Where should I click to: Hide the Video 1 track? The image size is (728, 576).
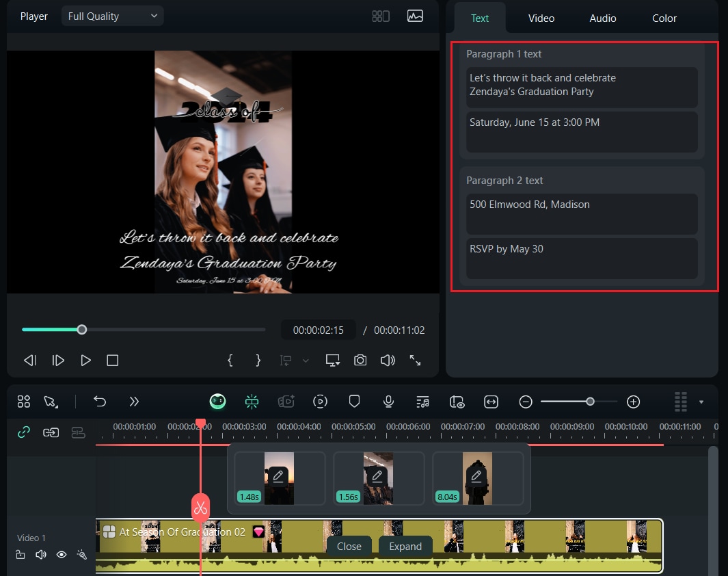tap(62, 555)
